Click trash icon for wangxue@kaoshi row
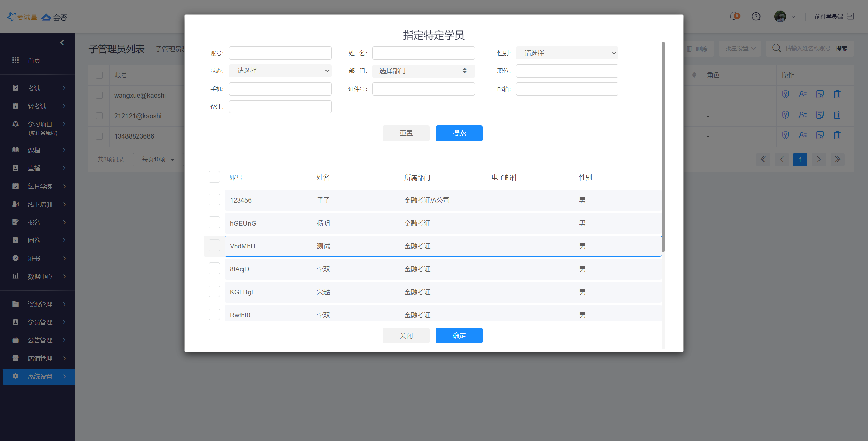Screen dimensions: 868x441 click(x=837, y=94)
